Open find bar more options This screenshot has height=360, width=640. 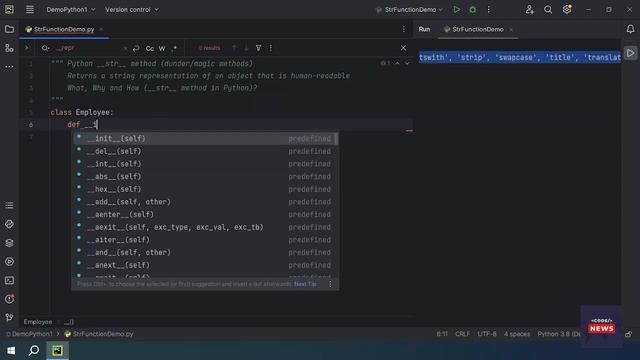tap(271, 48)
